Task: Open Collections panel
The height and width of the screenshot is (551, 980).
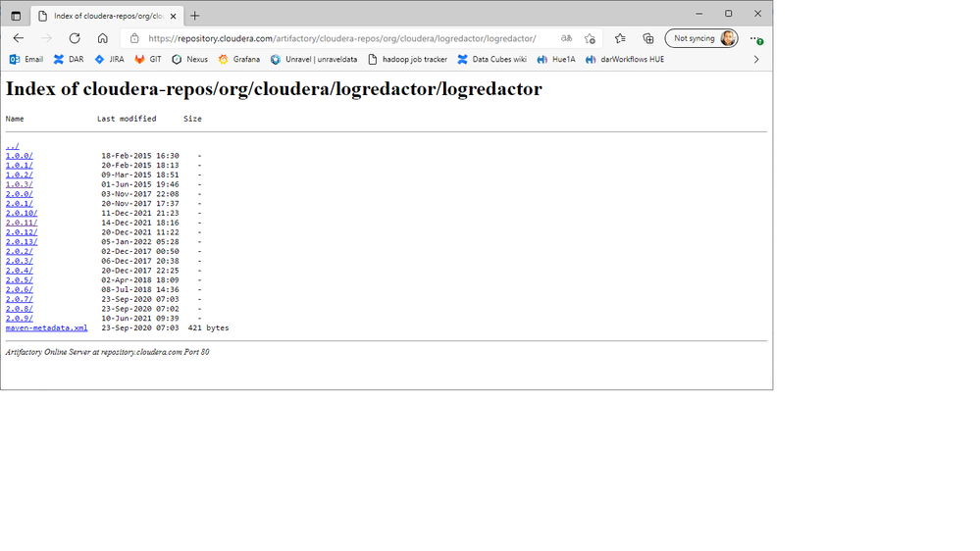Action: [648, 38]
